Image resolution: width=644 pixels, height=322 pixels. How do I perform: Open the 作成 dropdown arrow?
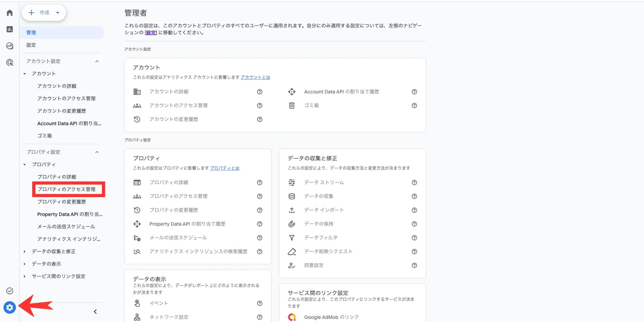[x=58, y=13]
